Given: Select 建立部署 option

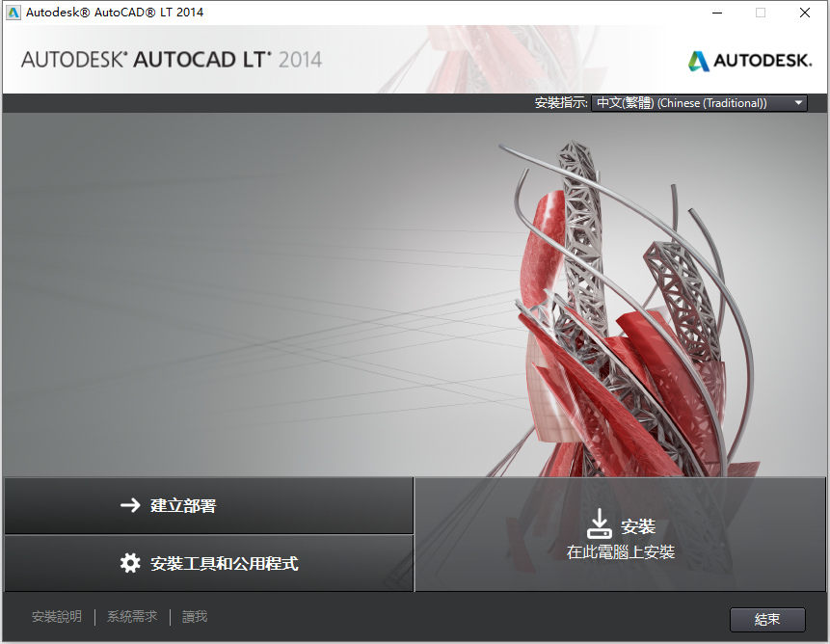Looking at the screenshot, I should click(x=208, y=505).
